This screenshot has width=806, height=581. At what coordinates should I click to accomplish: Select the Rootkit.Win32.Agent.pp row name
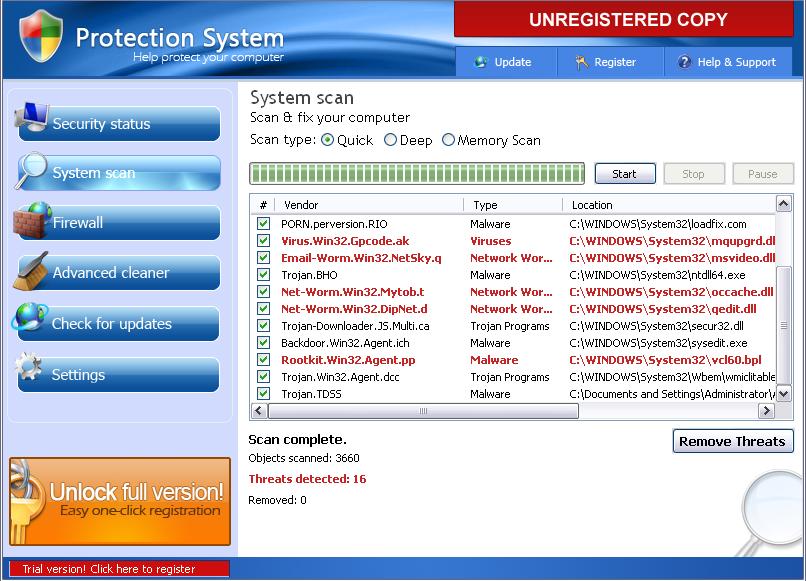click(x=348, y=360)
